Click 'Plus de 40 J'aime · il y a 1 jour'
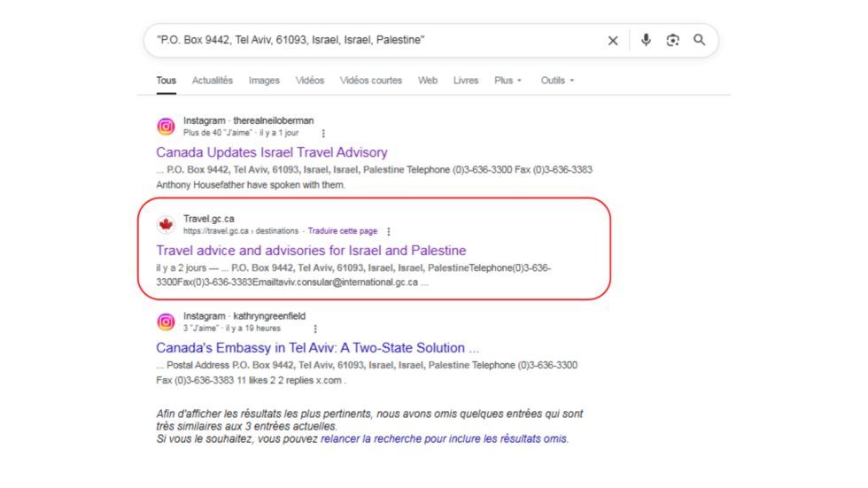The height and width of the screenshot is (488, 868). [241, 133]
